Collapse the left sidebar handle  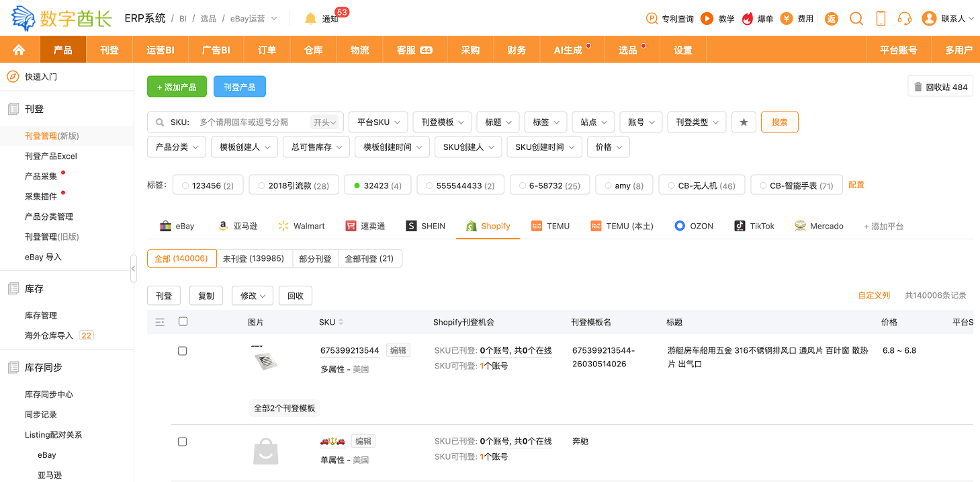(133, 269)
